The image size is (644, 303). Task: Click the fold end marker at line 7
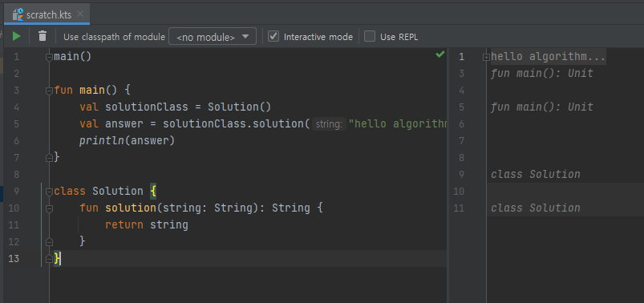point(49,157)
